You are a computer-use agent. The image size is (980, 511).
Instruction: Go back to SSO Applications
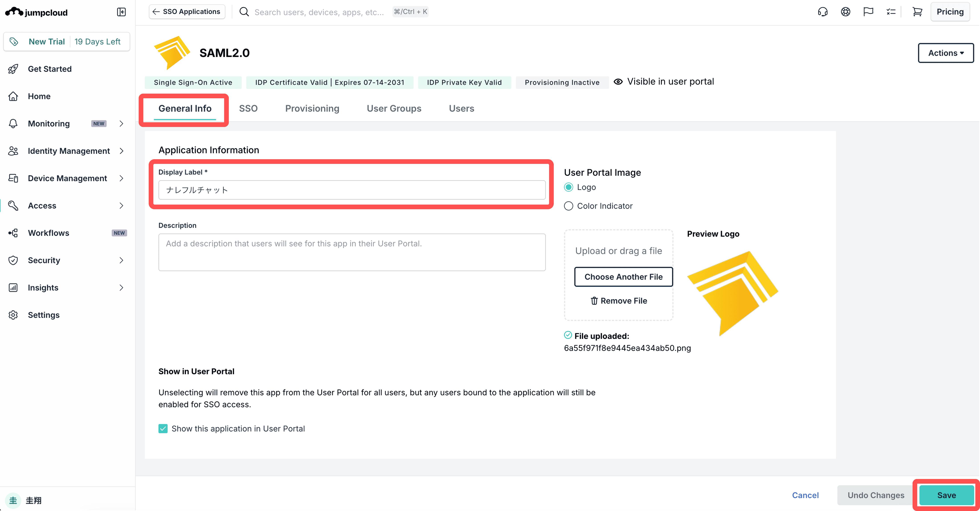[187, 12]
